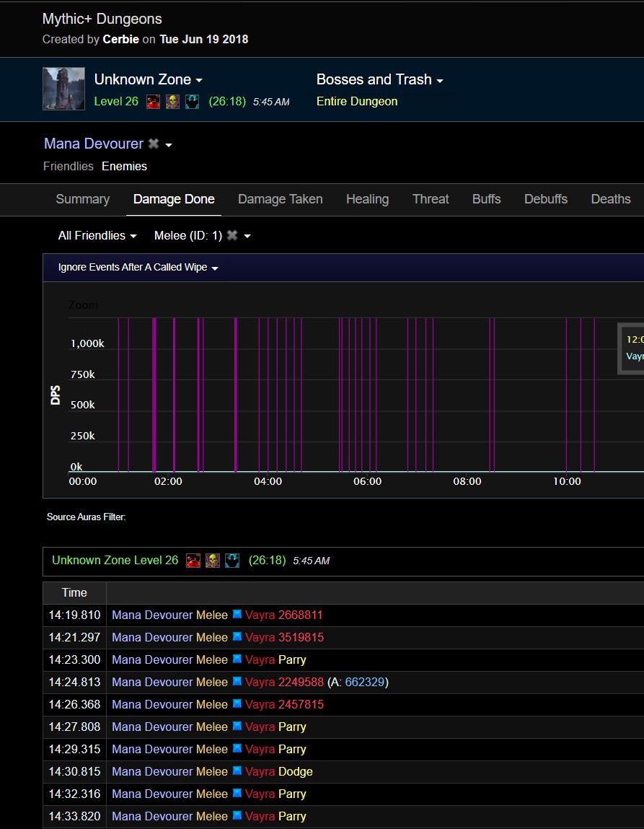The width and height of the screenshot is (644, 829).
Task: Remove the Mana Devourer filter with its X
Action: (x=153, y=144)
